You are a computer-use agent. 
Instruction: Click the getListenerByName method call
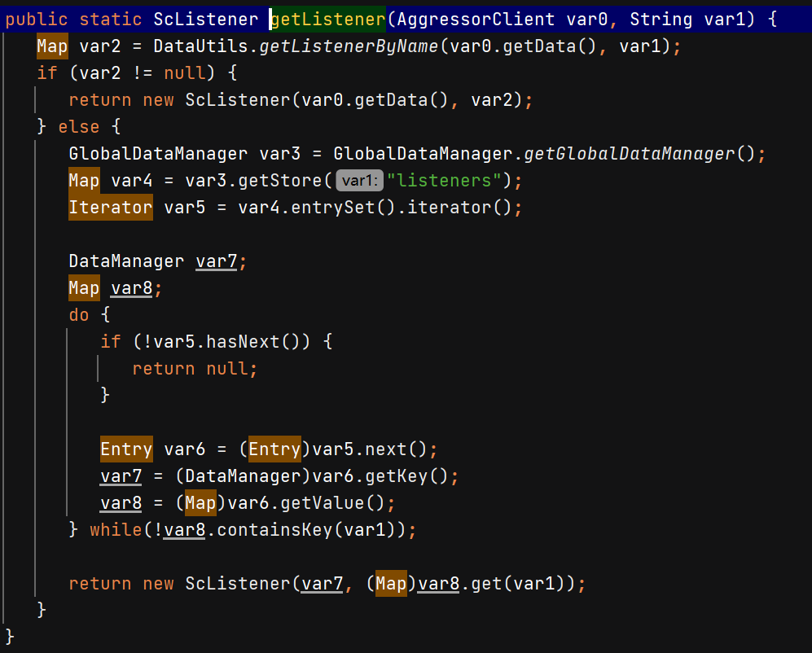pyautogui.click(x=349, y=46)
